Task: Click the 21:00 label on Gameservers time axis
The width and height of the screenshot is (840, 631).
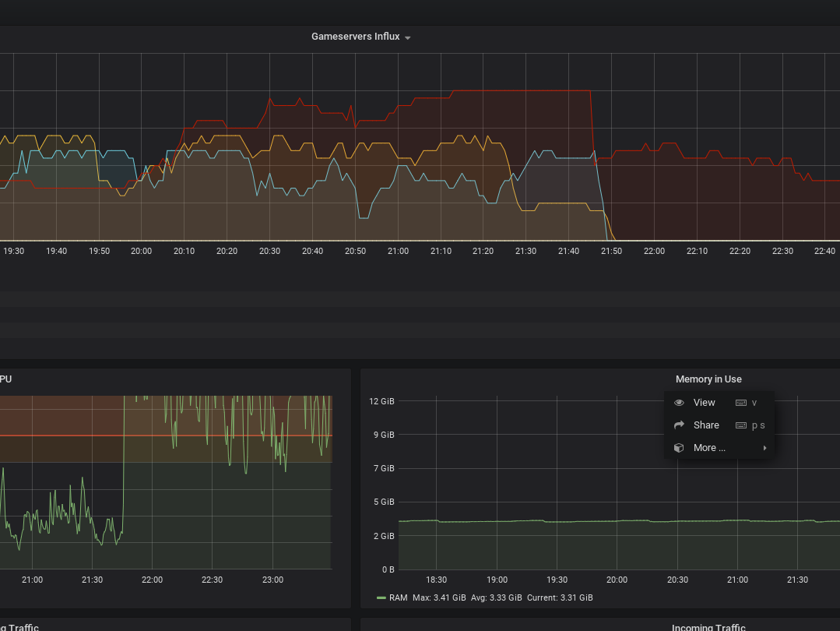Action: click(x=398, y=251)
